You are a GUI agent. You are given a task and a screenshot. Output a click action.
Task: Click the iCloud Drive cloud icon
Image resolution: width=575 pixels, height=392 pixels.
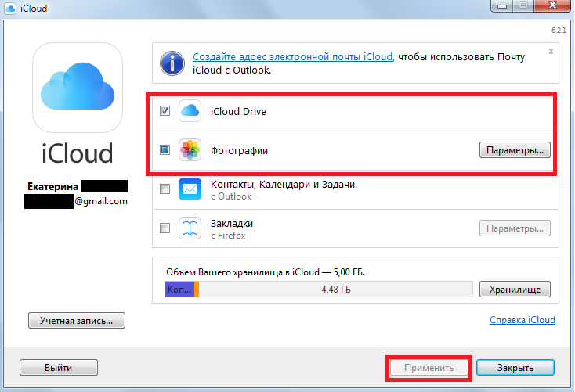point(190,110)
